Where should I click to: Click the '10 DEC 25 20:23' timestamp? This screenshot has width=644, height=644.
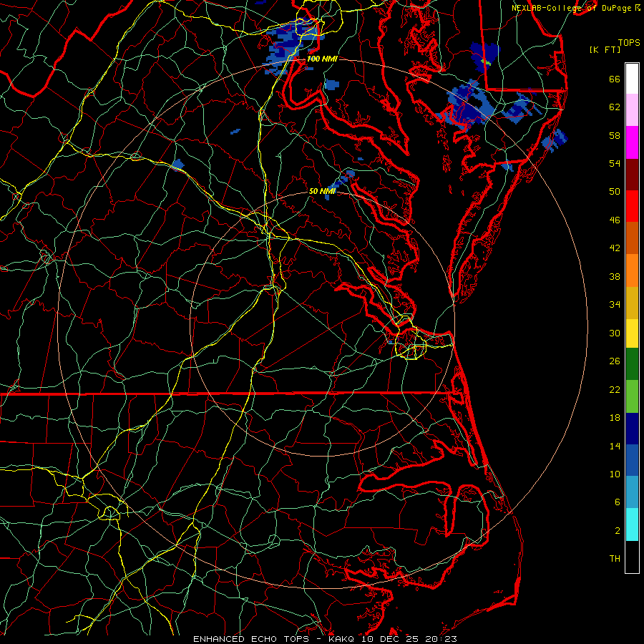pyautogui.click(x=409, y=639)
